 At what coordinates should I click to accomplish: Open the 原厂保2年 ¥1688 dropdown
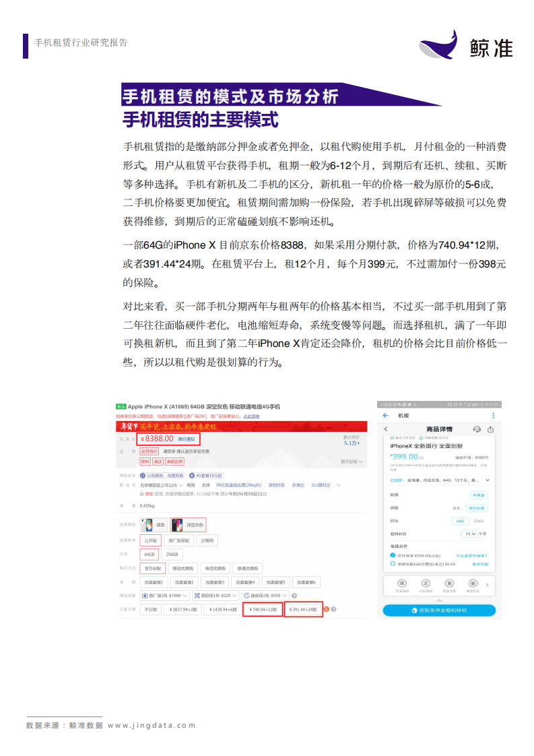(164, 596)
